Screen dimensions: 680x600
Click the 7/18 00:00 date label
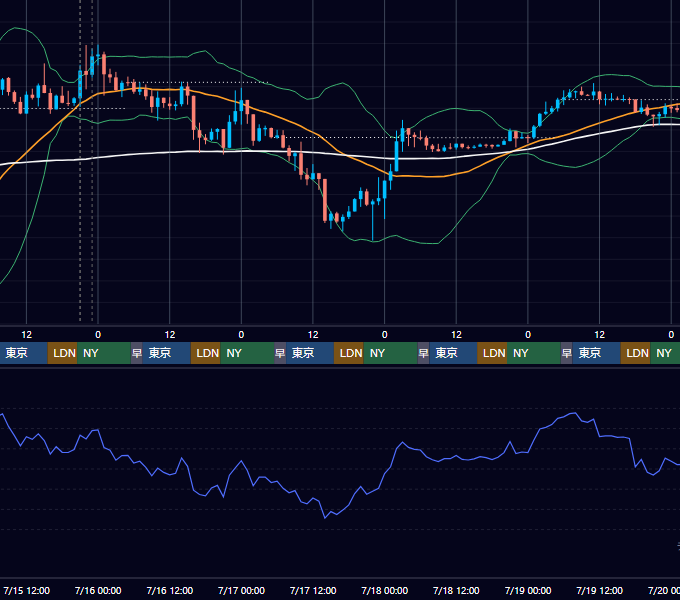point(385,590)
